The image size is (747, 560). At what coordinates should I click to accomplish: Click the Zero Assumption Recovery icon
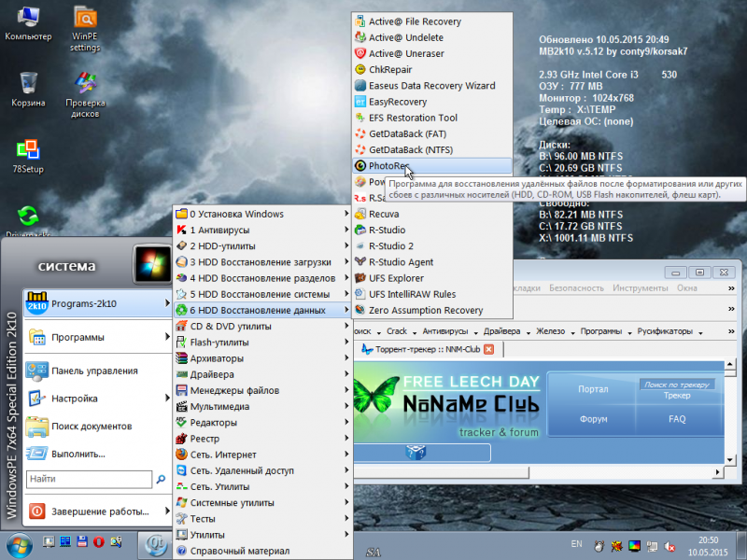360,310
